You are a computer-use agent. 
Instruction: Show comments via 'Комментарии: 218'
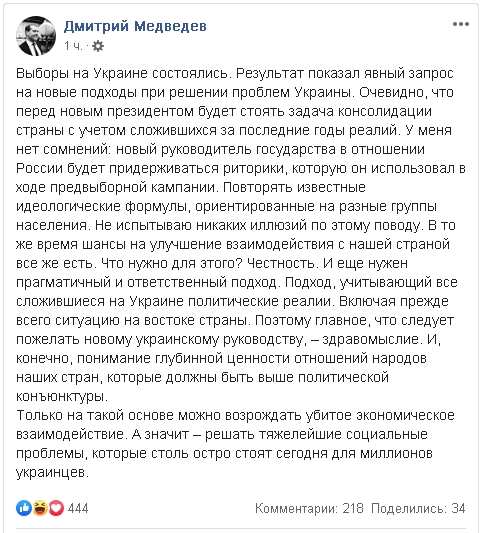(x=309, y=509)
